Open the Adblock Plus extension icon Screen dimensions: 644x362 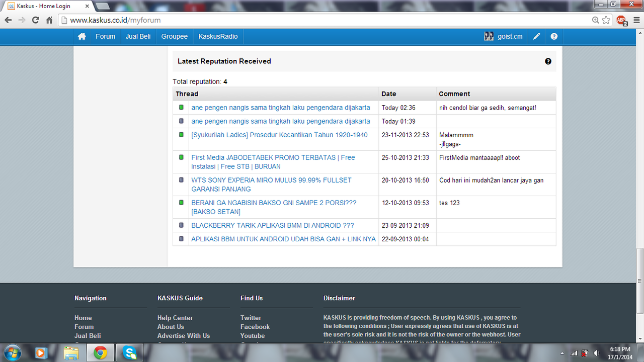click(x=622, y=21)
